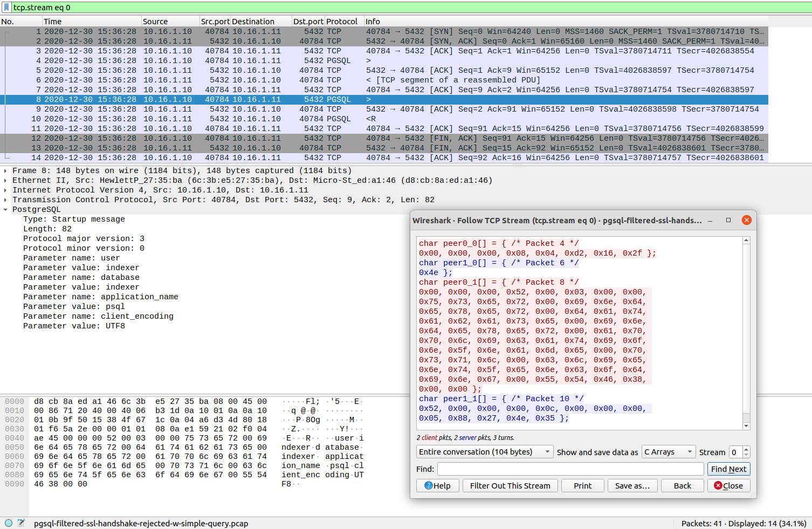This screenshot has width=812, height=529.
Task: Sort by the Protocol column header
Action: click(x=341, y=22)
